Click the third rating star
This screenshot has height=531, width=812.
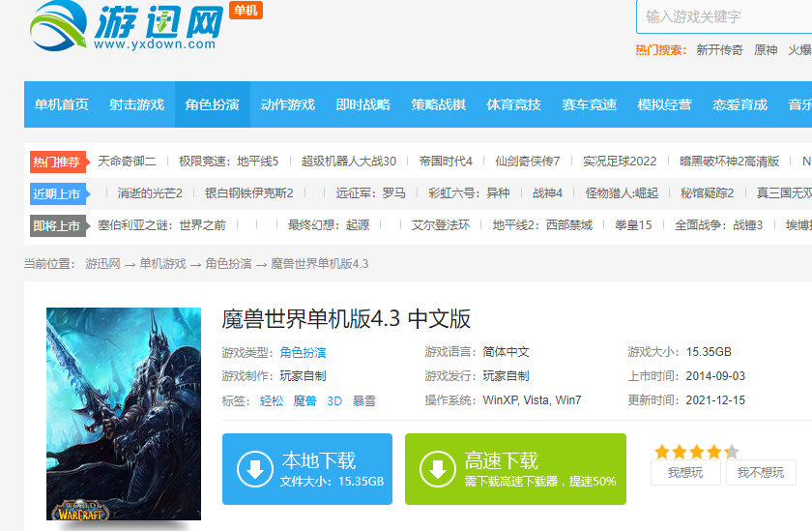click(x=697, y=452)
